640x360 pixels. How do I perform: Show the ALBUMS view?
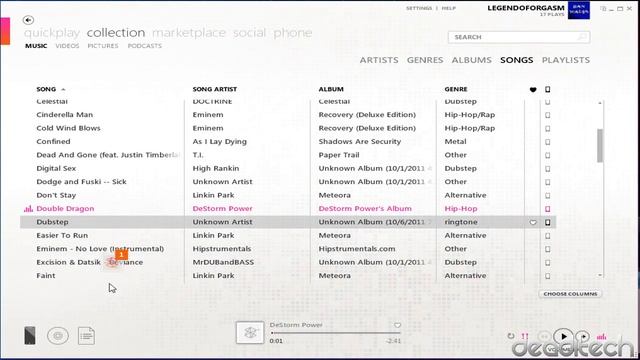click(x=471, y=60)
